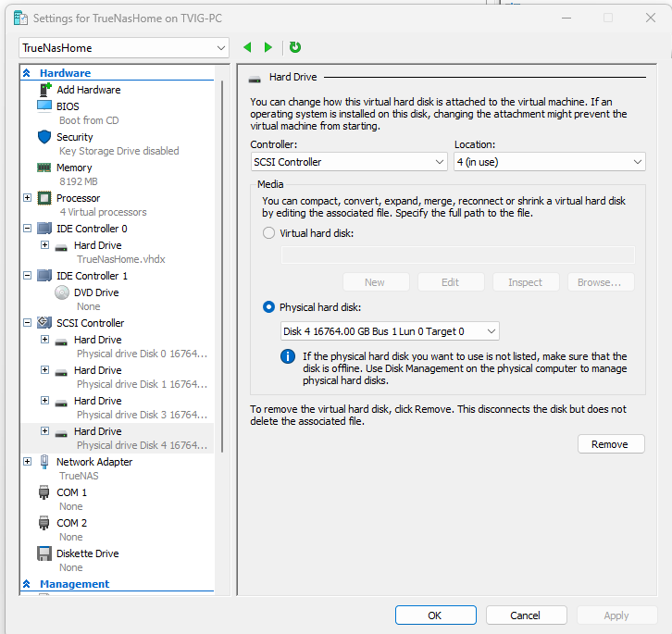Collapse the Management section chevron
Image resolution: width=672 pixels, height=634 pixels.
pyautogui.click(x=27, y=584)
